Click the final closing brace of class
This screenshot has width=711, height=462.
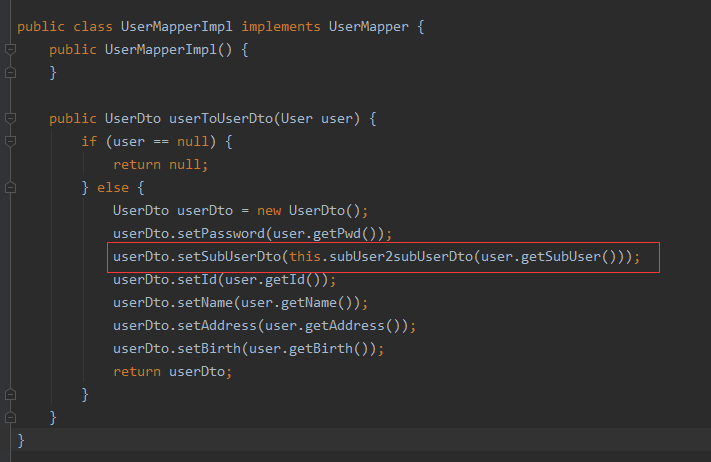pyautogui.click(x=21, y=441)
